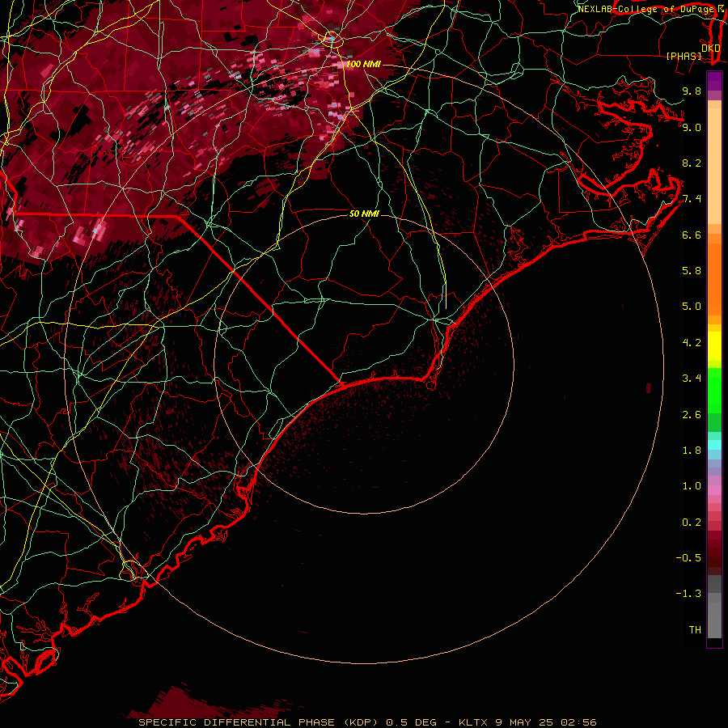Select the -0.5 scale label
Screen dimensions: 728x728
[688, 558]
